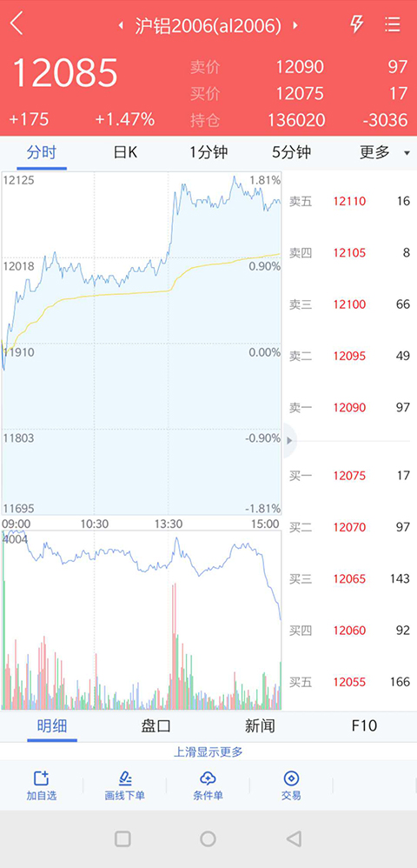The height and width of the screenshot is (868, 417).
Task: Open the list menu icon
Action: tap(392, 23)
